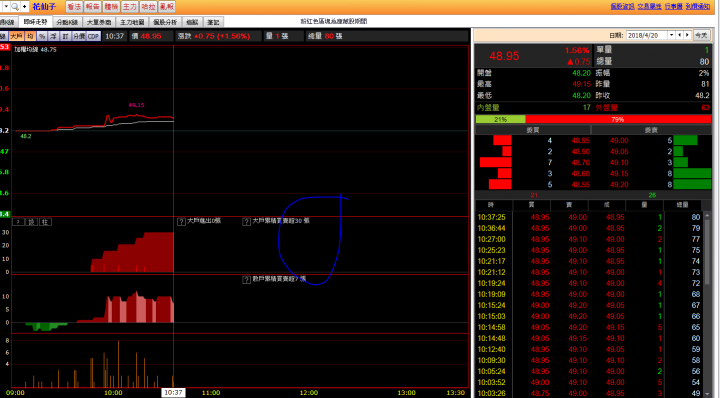
Task: Click the 49.15 high price label on chart
Action: click(136, 105)
